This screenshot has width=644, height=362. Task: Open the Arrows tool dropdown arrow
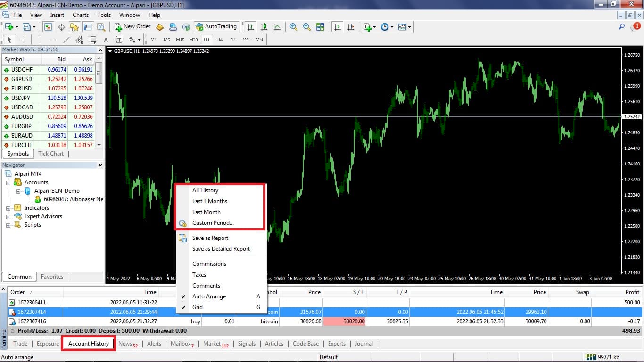point(140,40)
